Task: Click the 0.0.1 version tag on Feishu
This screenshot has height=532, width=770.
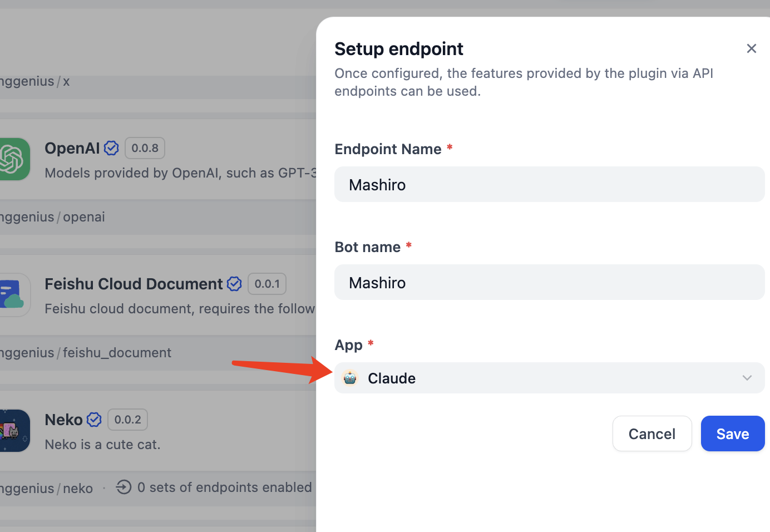Action: [x=267, y=284]
